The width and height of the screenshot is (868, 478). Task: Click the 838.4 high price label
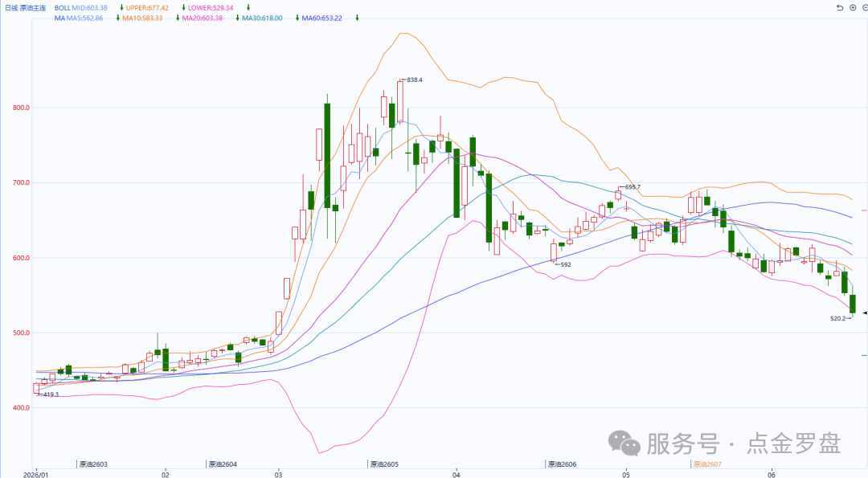pyautogui.click(x=415, y=80)
